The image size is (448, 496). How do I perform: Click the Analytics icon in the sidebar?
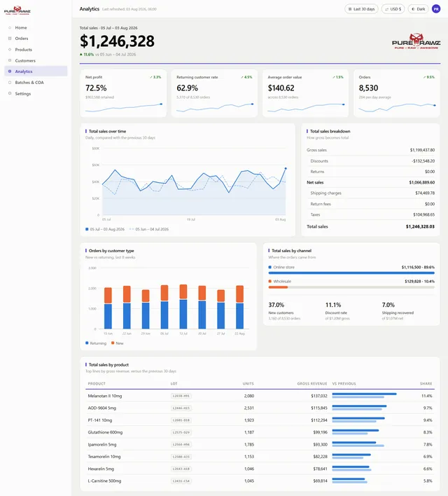coord(10,71)
